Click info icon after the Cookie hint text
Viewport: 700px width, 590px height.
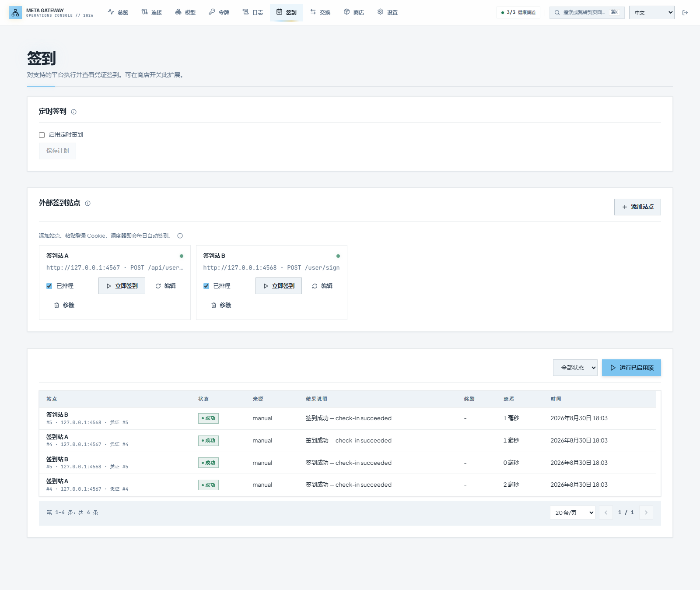[x=180, y=236]
